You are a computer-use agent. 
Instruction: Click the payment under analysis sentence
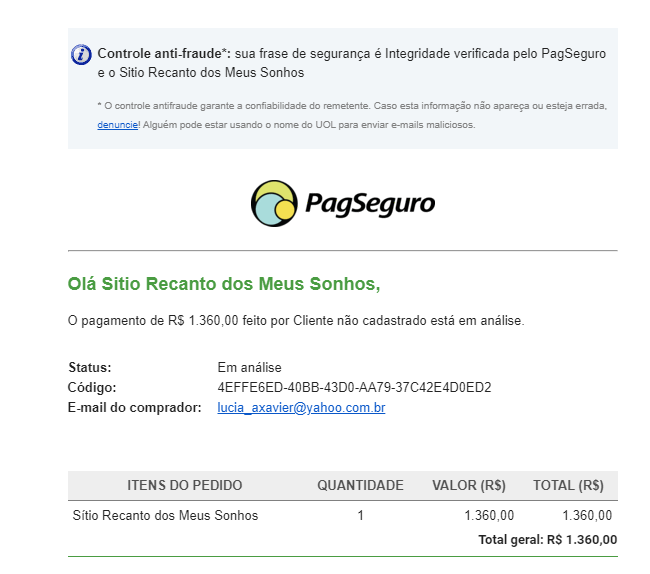[x=296, y=321]
